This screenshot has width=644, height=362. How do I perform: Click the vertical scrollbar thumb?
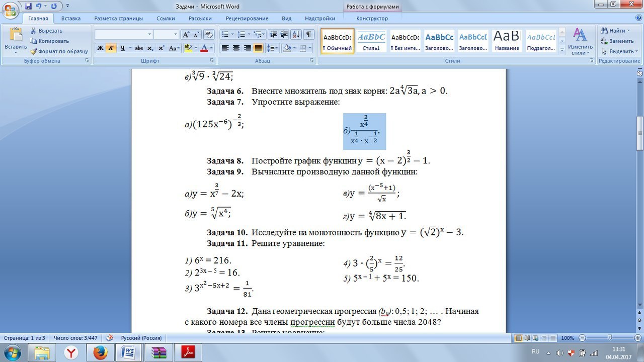(639, 133)
